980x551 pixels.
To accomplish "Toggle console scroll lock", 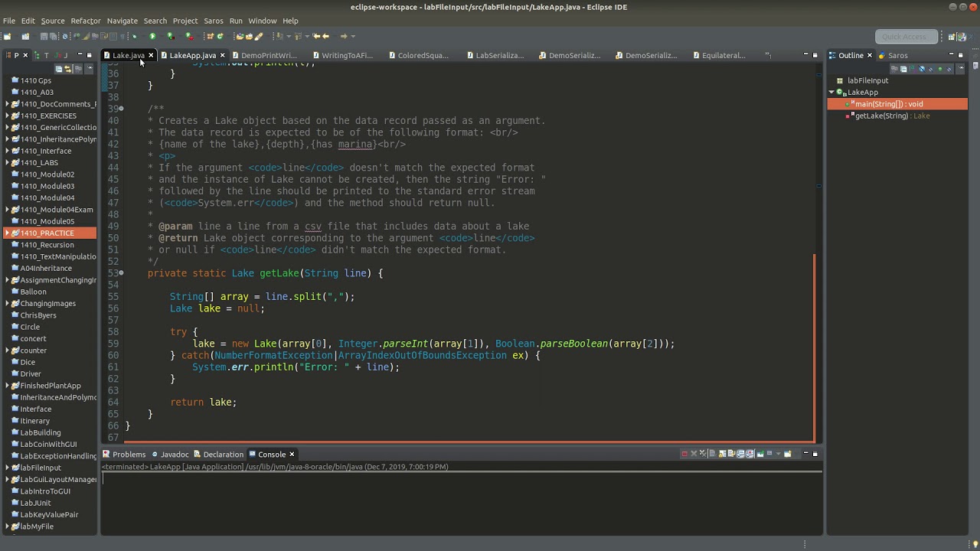I will point(722,454).
